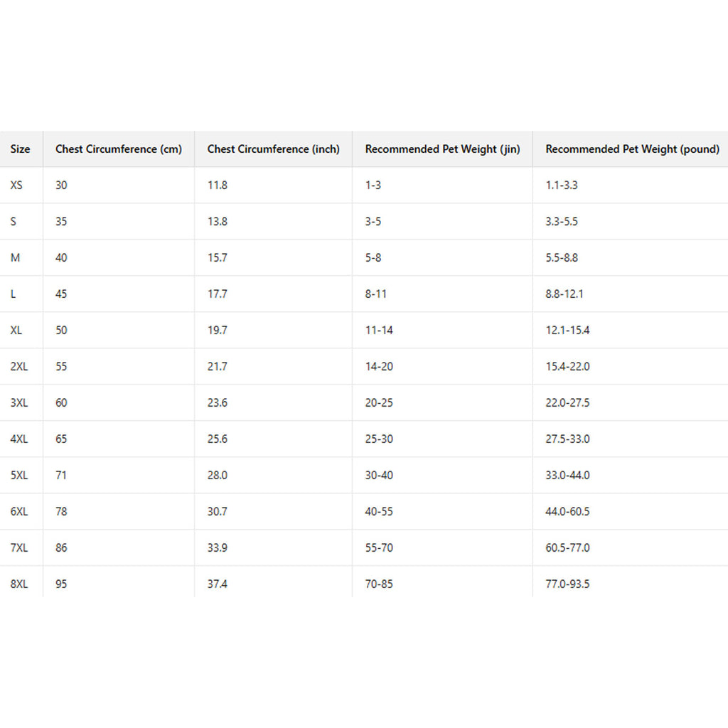Click the 14-20 jin weight cell
The image size is (728, 728).
(379, 366)
